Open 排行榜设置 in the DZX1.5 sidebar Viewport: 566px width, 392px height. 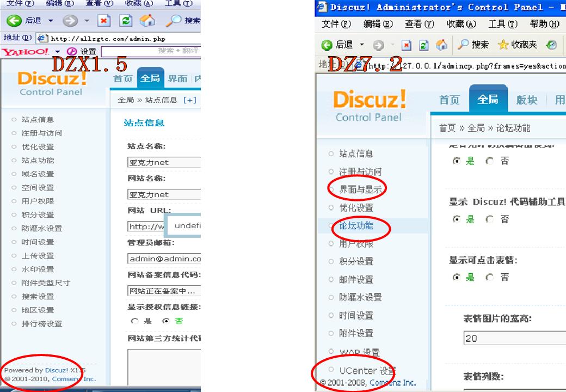click(x=42, y=324)
